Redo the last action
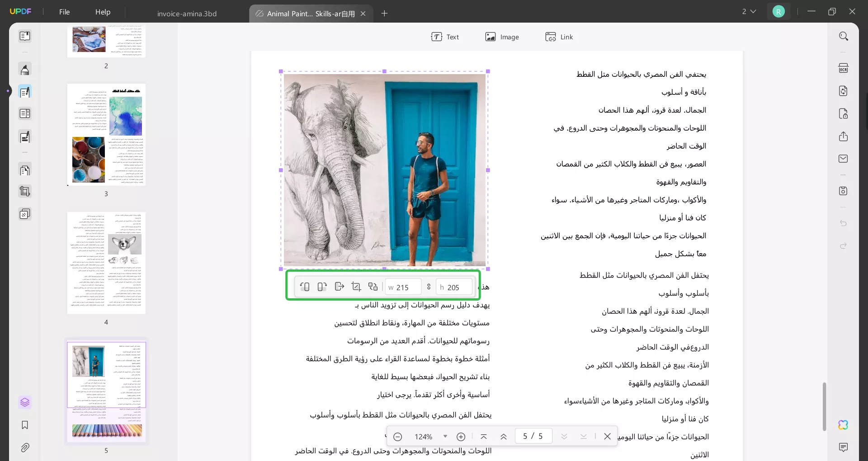Screen dimensions: 868x461 844,246
